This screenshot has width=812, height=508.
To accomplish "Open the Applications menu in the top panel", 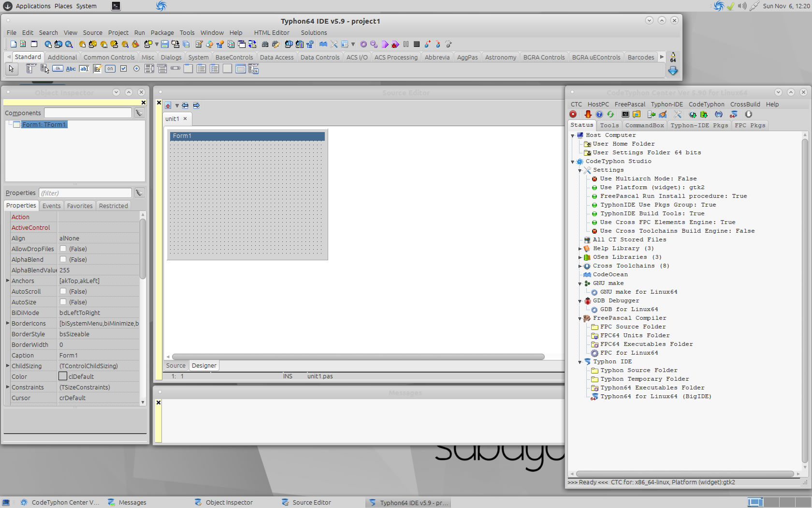I will [33, 6].
